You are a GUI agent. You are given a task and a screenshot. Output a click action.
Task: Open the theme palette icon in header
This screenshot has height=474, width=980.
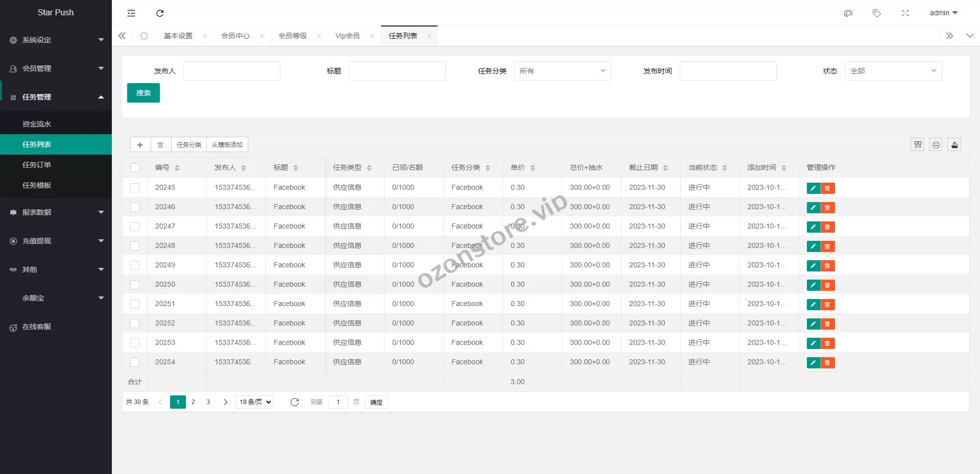point(848,13)
